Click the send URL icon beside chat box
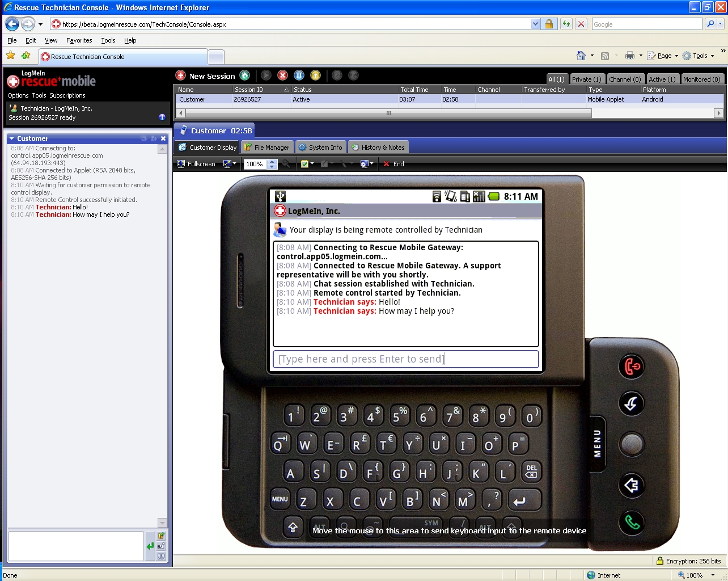 click(x=161, y=546)
